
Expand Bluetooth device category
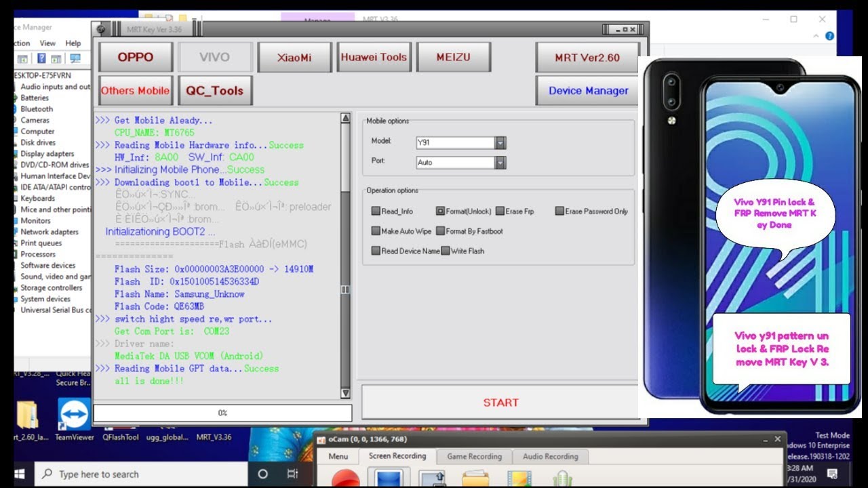point(37,108)
